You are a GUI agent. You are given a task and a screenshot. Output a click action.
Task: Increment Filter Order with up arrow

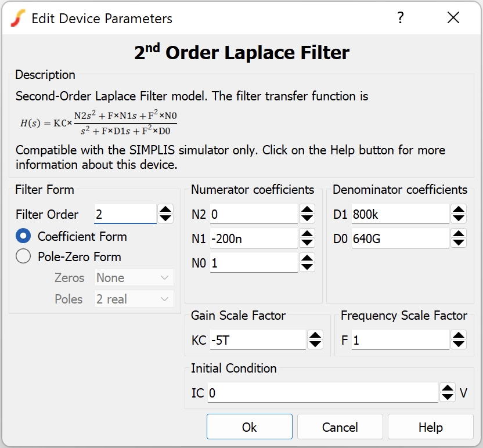coord(165,209)
